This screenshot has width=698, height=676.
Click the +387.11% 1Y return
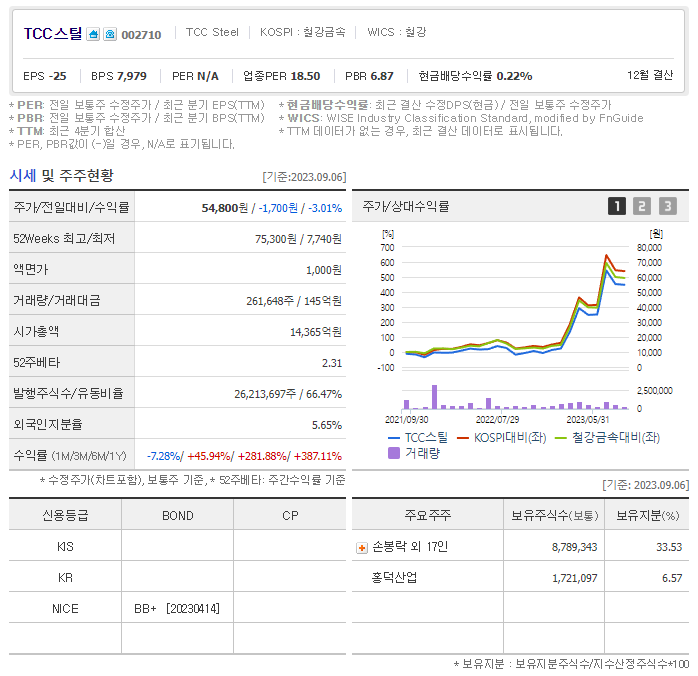(318, 457)
